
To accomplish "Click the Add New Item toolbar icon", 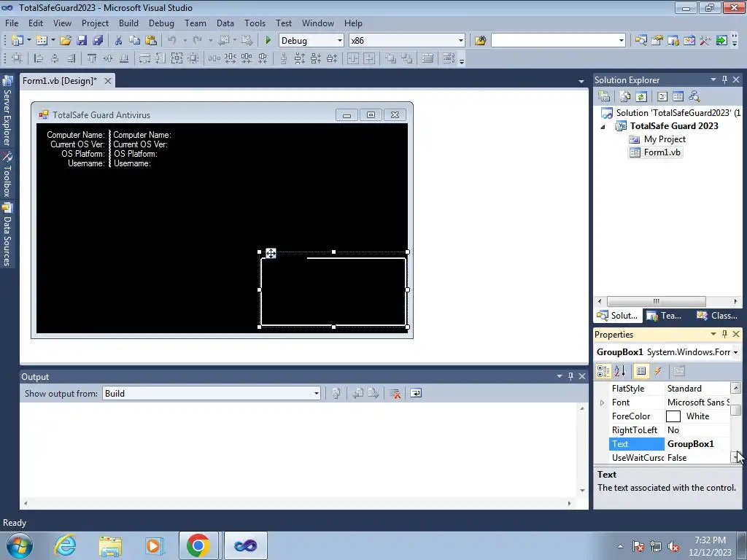I will coord(42,41).
